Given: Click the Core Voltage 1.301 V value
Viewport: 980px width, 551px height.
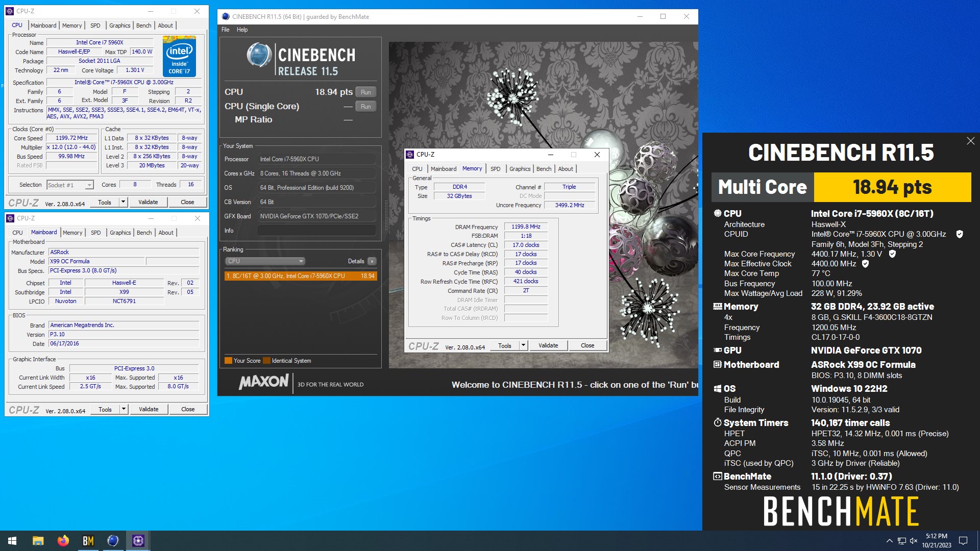Looking at the screenshot, I should (135, 70).
